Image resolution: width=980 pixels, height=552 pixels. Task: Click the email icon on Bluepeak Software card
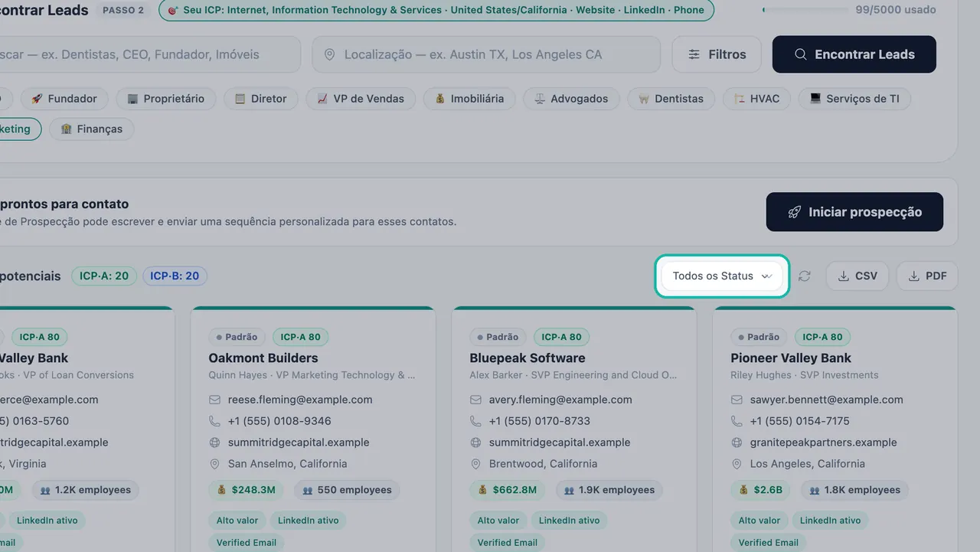(x=475, y=400)
